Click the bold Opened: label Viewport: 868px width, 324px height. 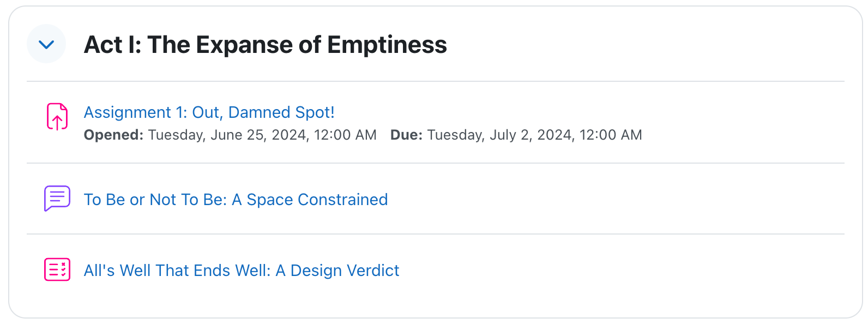pyautogui.click(x=113, y=135)
